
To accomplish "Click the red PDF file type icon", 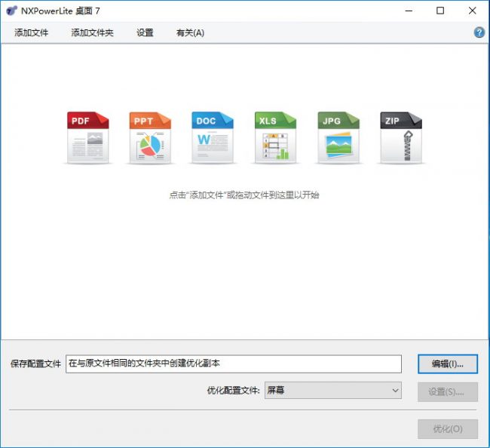I will [88, 138].
